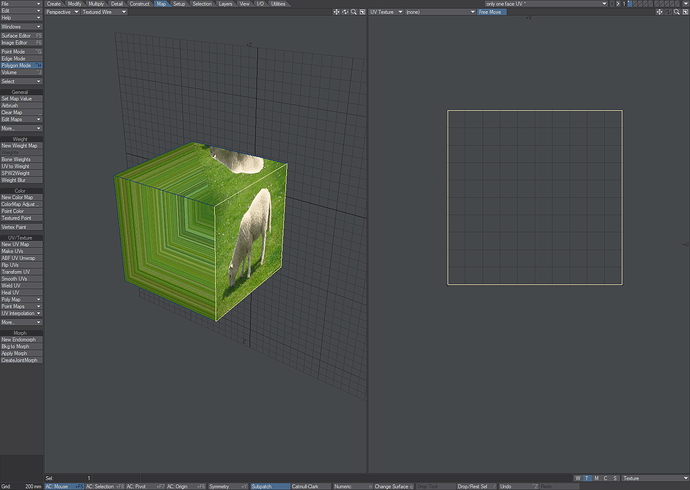Activate Polygon Mode
The width and height of the screenshot is (690, 490).
tap(21, 65)
